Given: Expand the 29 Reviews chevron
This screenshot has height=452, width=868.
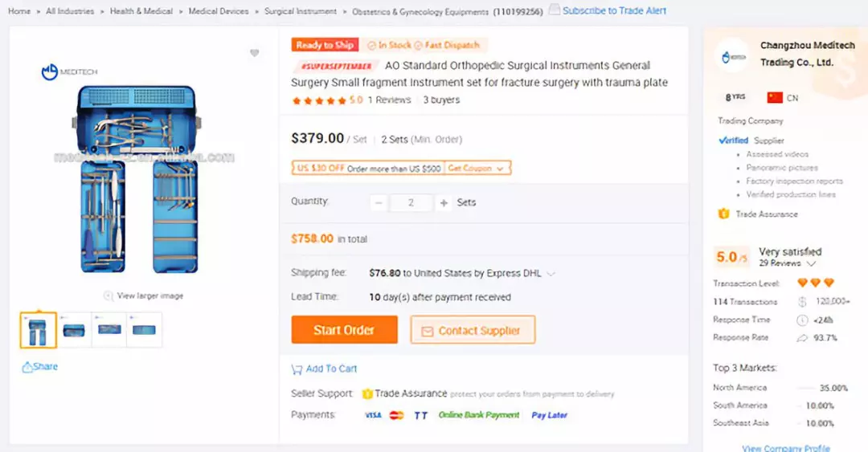Looking at the screenshot, I should point(812,263).
